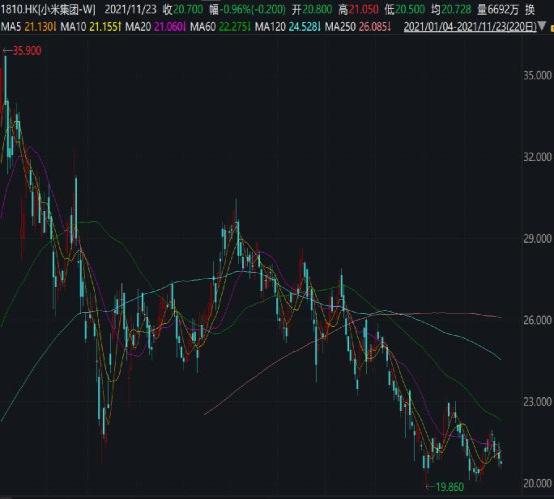The image size is (554, 499).
Task: Click the 35.900 high price marker
Action: point(23,51)
